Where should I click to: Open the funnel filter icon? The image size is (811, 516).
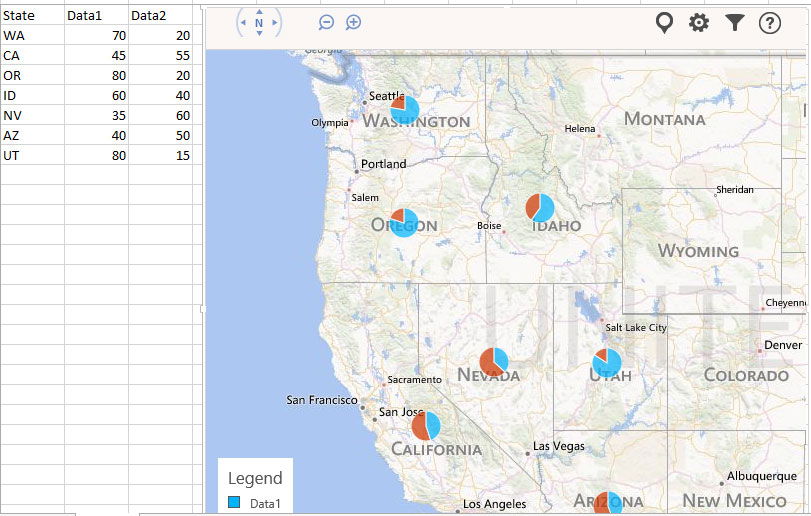click(x=734, y=23)
